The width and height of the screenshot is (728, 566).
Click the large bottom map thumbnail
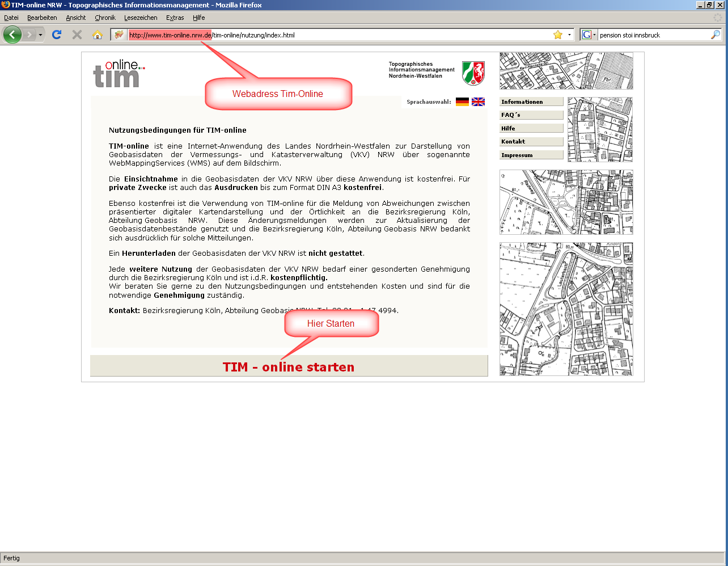click(566, 309)
